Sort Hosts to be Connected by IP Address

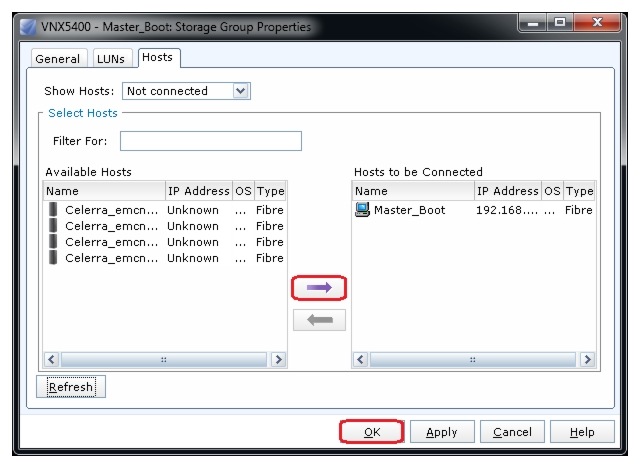coord(508,191)
